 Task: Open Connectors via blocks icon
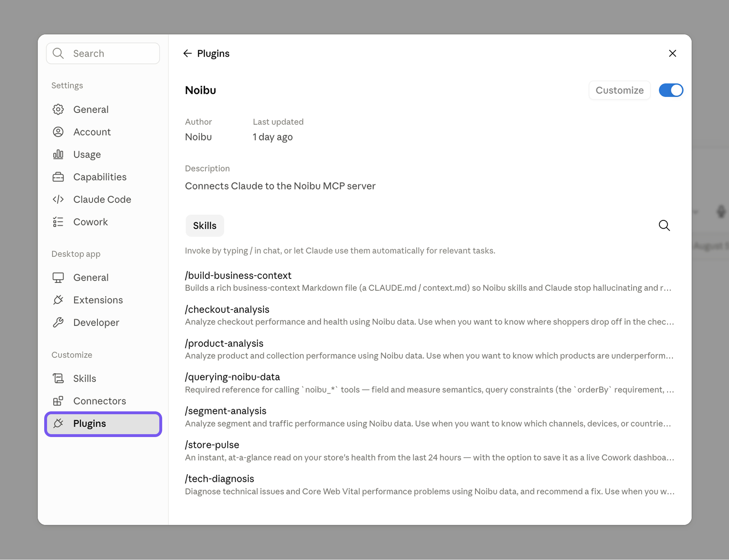tap(58, 401)
